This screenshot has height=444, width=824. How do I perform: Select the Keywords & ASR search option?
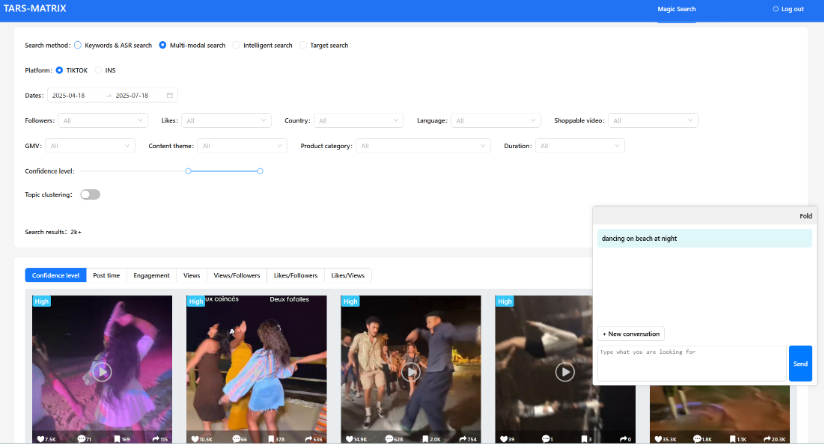78,45
